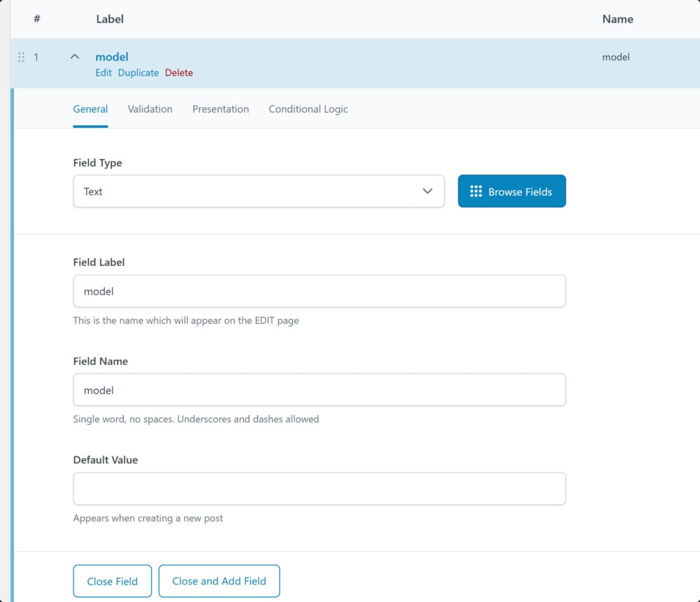Click the Name column header
The height and width of the screenshot is (602, 700).
coord(617,20)
